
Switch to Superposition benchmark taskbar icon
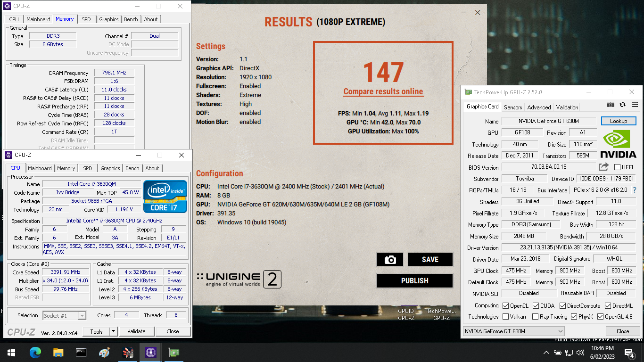coord(128,352)
